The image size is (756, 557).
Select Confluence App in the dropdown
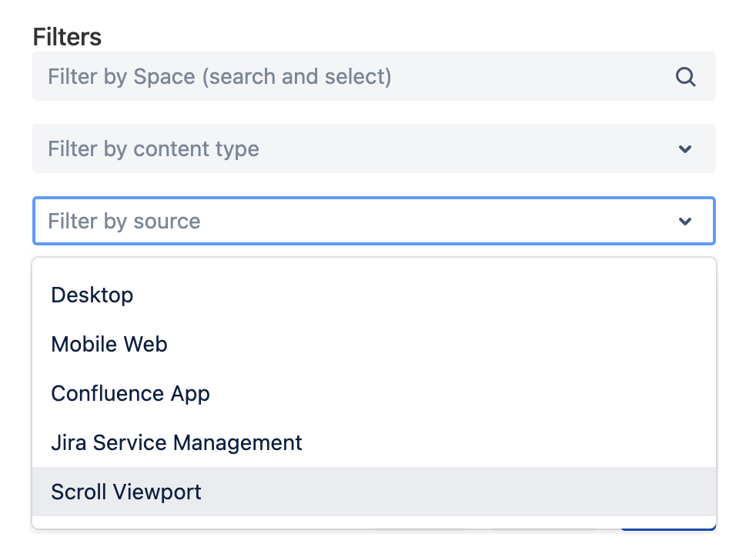click(130, 393)
